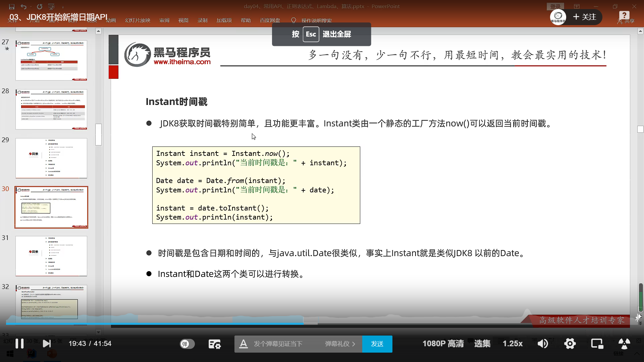This screenshot has height=362, width=644.
Task: Toggle the danmaku switch off
Action: click(x=187, y=344)
